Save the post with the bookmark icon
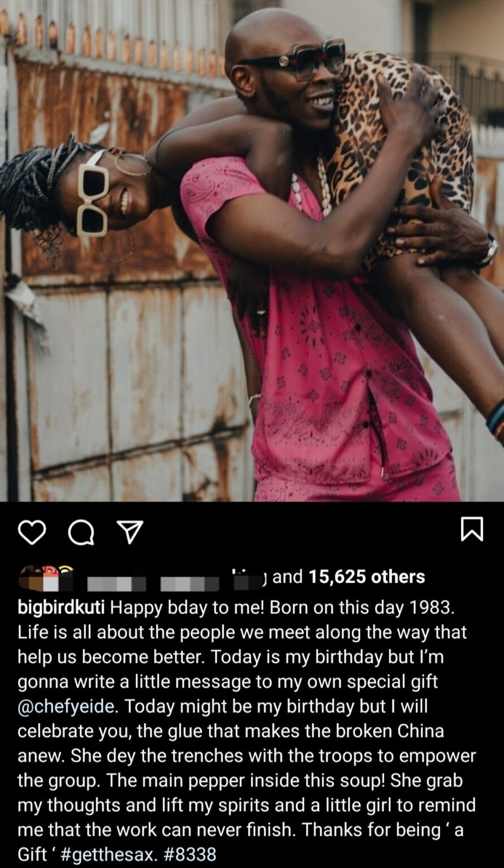 pyautogui.click(x=472, y=530)
